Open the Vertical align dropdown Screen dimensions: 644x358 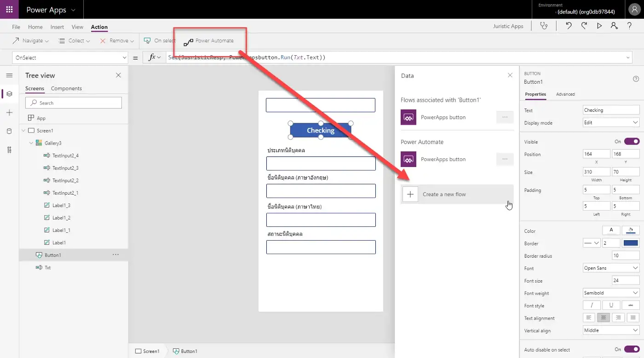pyautogui.click(x=611, y=330)
